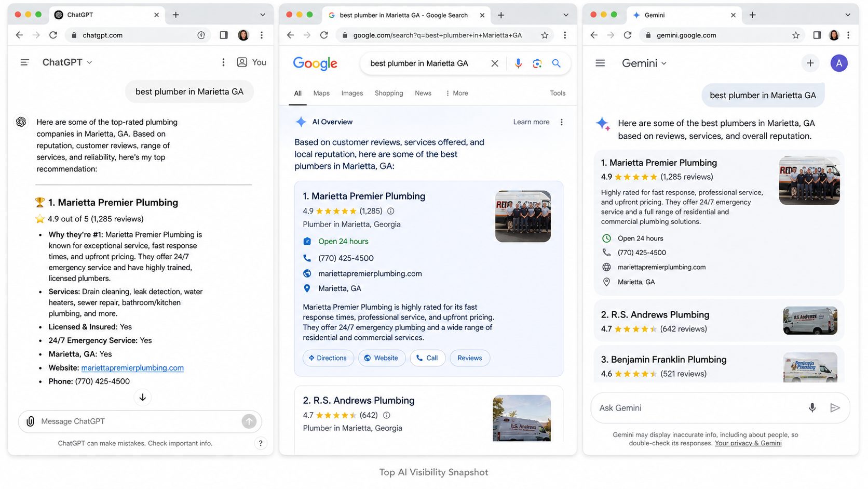Viewport: 868px width, 489px height.
Task: Open ChatGPT three-dot options menu
Action: point(223,62)
